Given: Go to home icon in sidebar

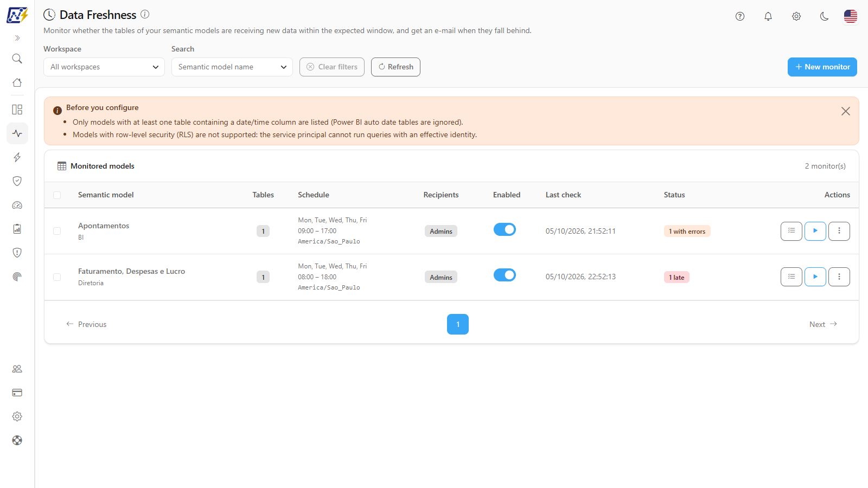Looking at the screenshot, I should tap(17, 82).
